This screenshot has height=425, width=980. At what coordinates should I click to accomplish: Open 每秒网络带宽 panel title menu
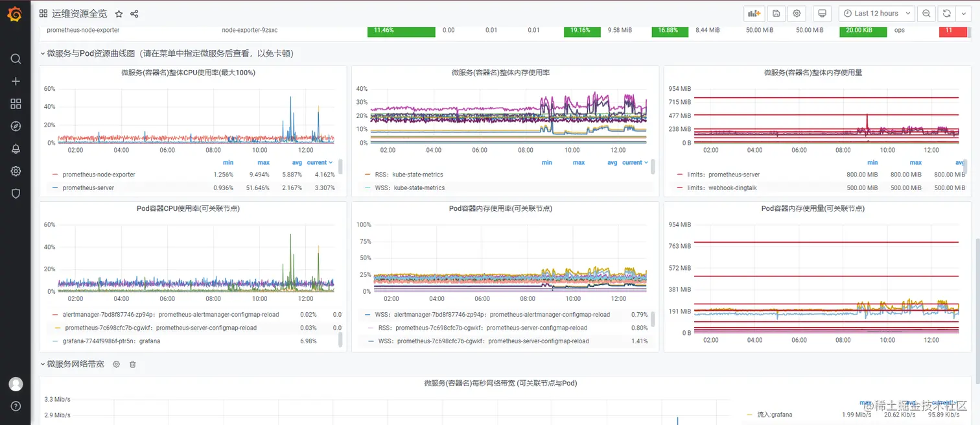click(500, 383)
